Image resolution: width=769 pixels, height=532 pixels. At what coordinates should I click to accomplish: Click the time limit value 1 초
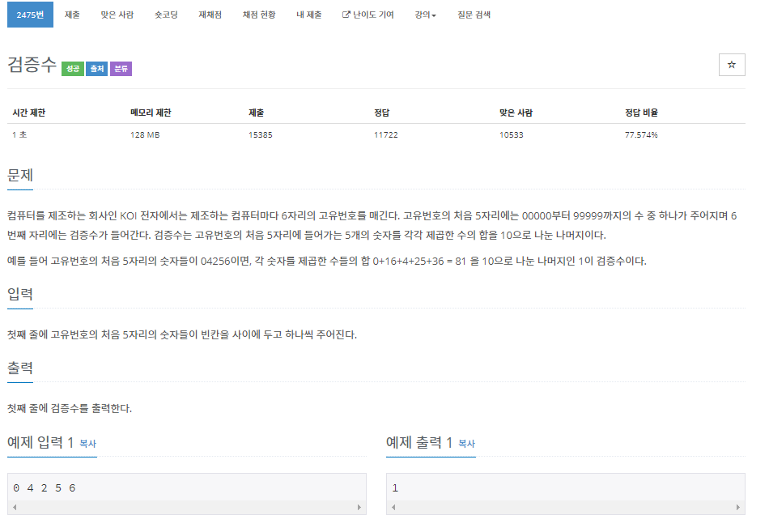coord(19,135)
